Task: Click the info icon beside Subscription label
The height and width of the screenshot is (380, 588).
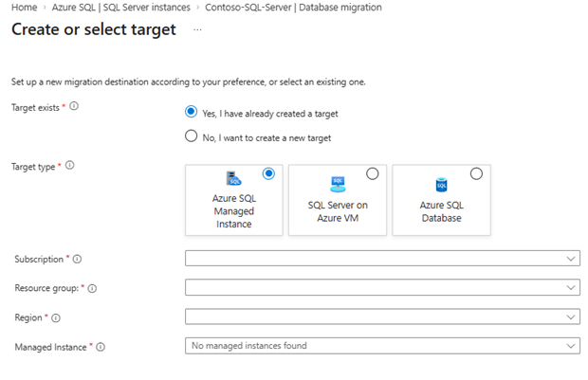Action: click(78, 259)
